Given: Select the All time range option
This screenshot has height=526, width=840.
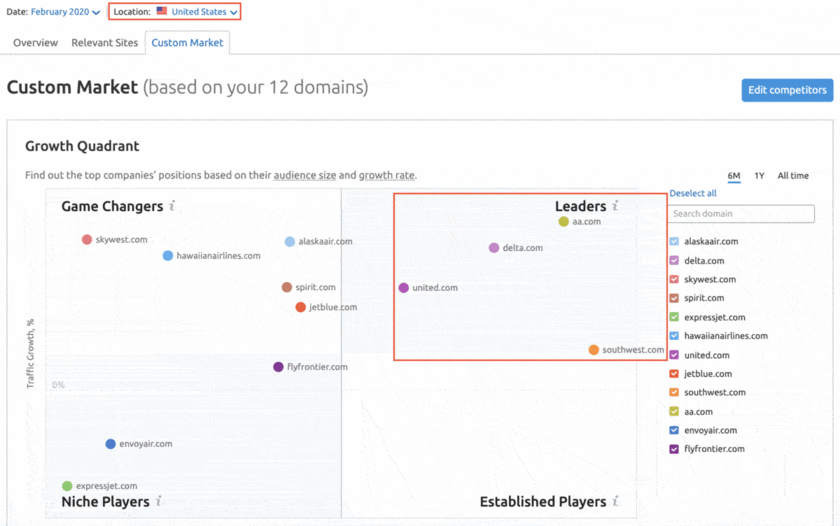Looking at the screenshot, I should coord(793,176).
